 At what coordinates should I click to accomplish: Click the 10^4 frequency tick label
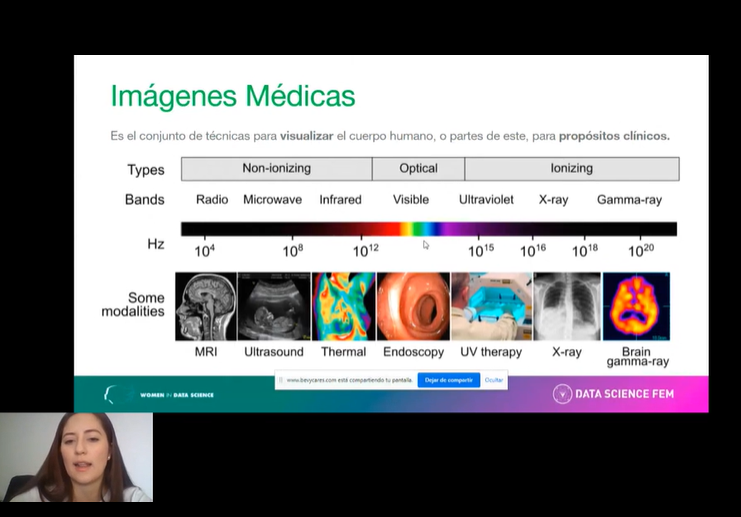[x=205, y=250]
